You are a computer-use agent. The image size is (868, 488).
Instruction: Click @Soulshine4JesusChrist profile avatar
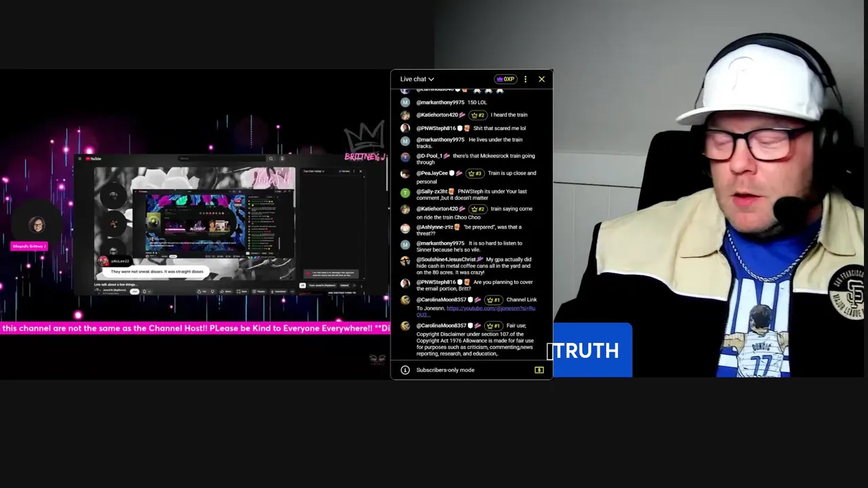pyautogui.click(x=405, y=260)
